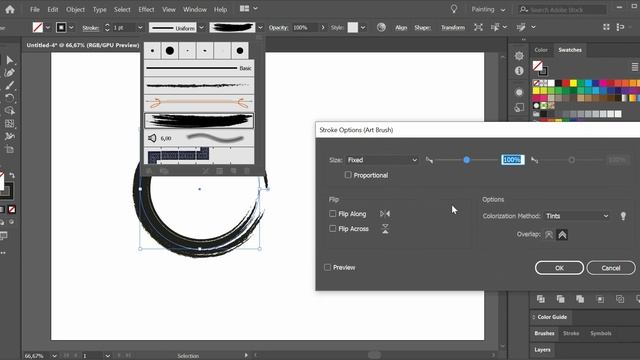This screenshot has width=640, height=360.
Task: Expand the brush definition dropdown
Action: click(260, 28)
